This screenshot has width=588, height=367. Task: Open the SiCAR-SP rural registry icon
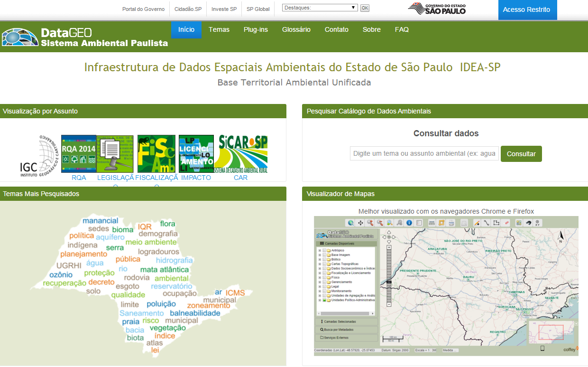tap(241, 154)
